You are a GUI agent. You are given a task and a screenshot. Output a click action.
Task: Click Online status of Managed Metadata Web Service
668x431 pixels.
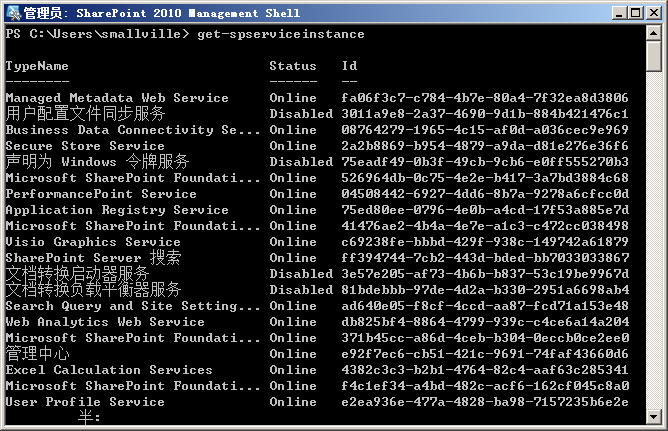(293, 98)
